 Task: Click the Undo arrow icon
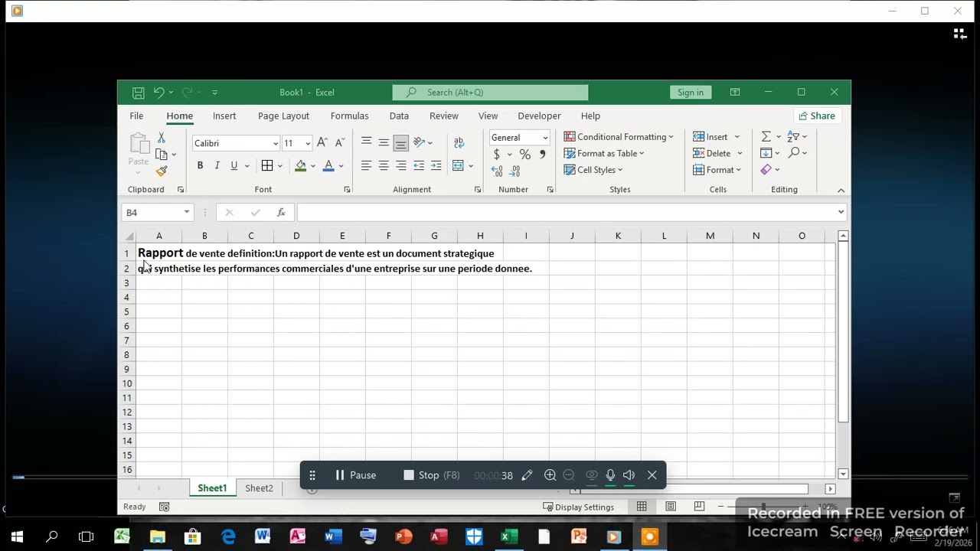coord(158,92)
